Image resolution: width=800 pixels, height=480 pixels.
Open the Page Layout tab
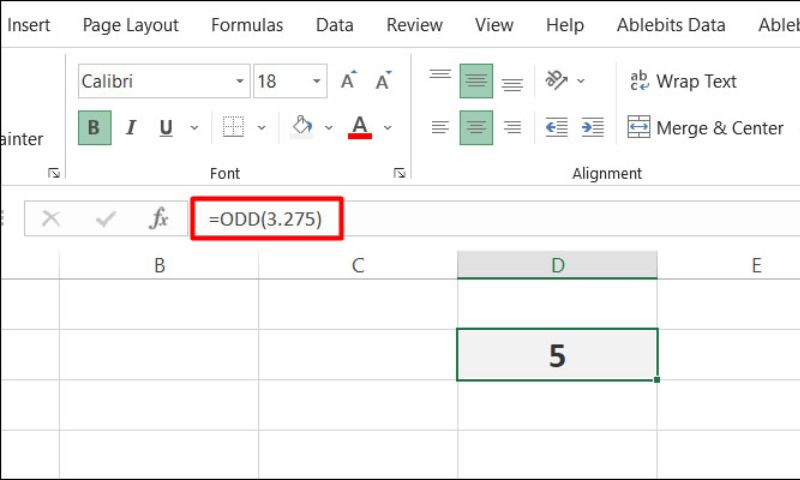[131, 25]
